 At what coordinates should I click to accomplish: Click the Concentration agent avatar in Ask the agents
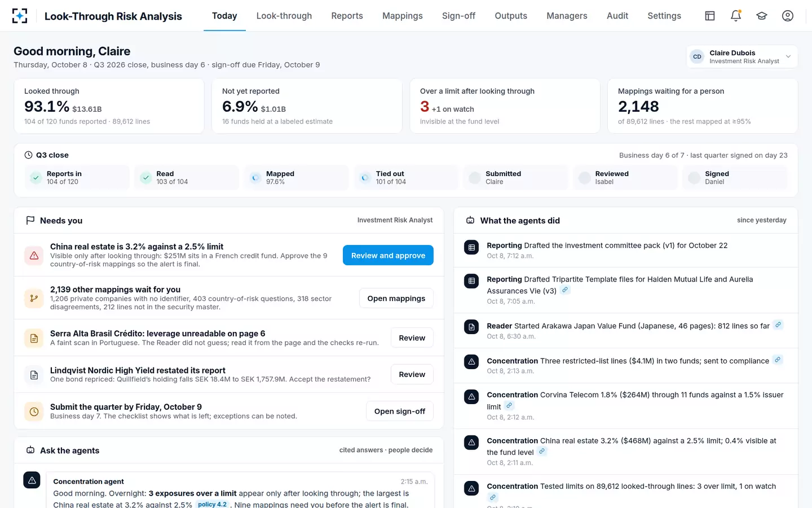[x=32, y=480]
